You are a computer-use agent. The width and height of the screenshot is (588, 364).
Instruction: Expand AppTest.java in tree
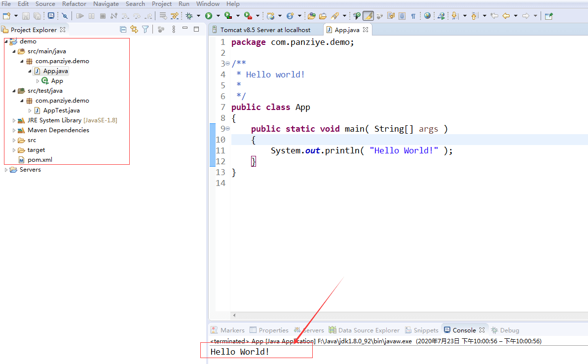(x=30, y=110)
